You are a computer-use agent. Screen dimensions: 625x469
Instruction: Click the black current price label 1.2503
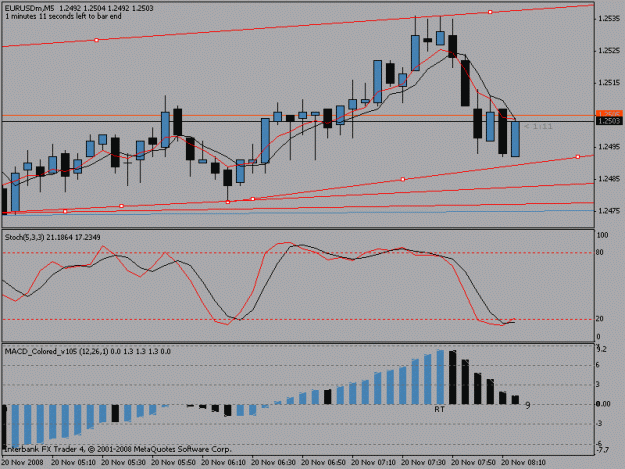[609, 121]
